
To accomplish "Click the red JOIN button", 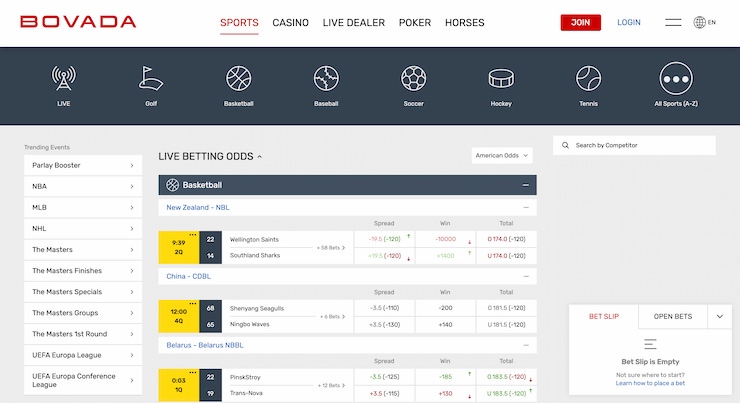I will (x=580, y=22).
